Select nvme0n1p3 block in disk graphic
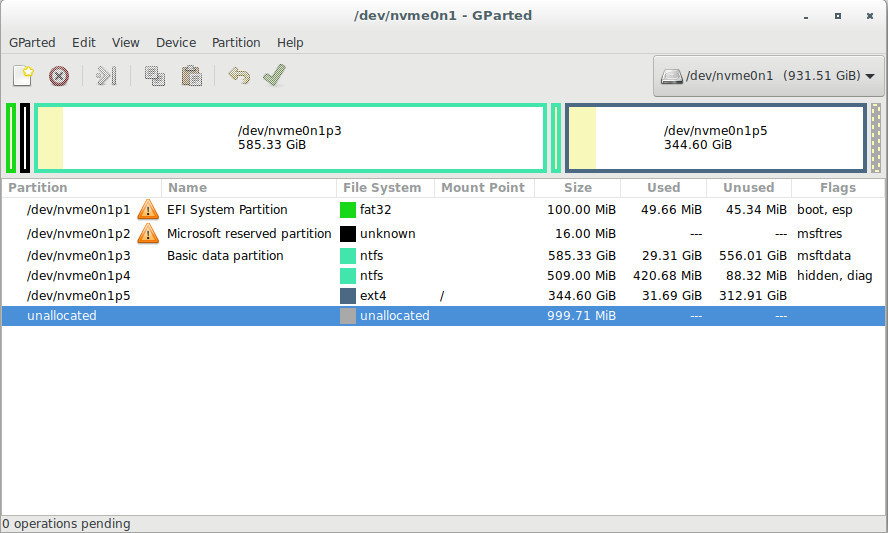The image size is (888, 533). pos(291,138)
